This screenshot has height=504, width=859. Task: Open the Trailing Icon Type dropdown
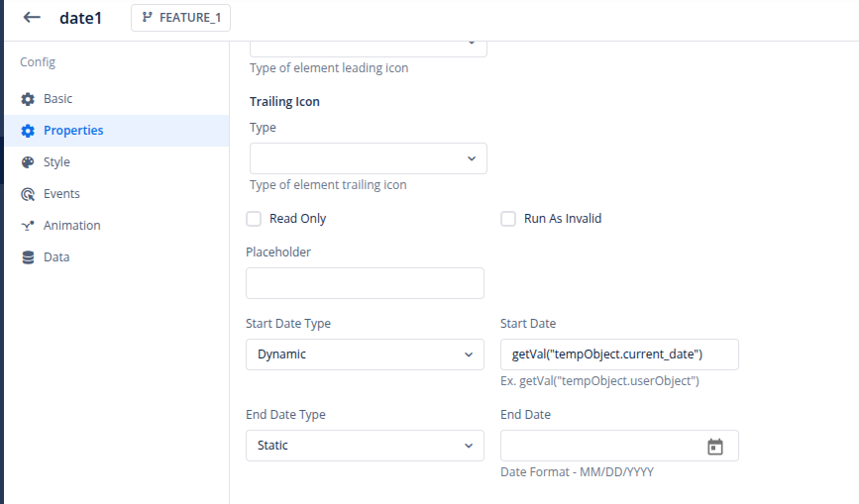point(369,158)
